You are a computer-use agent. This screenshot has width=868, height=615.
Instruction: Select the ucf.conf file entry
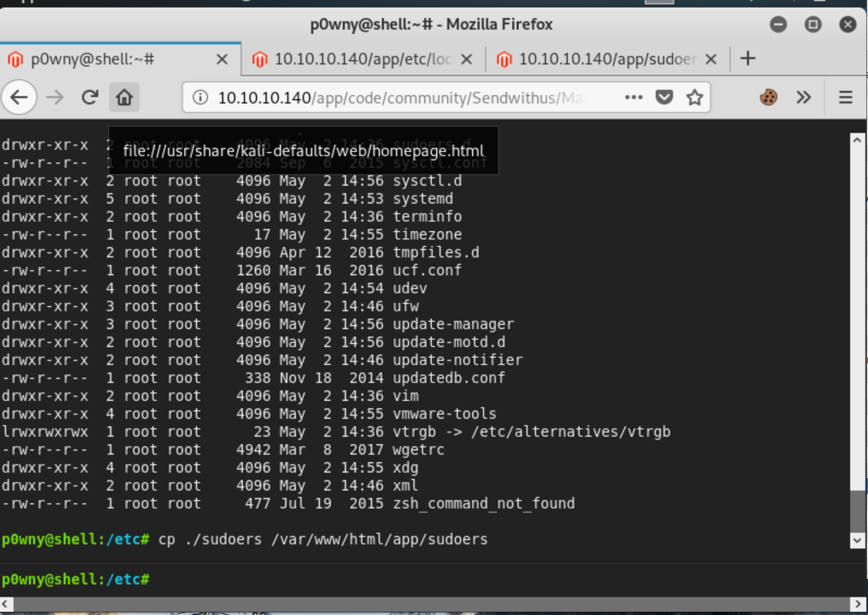[427, 270]
